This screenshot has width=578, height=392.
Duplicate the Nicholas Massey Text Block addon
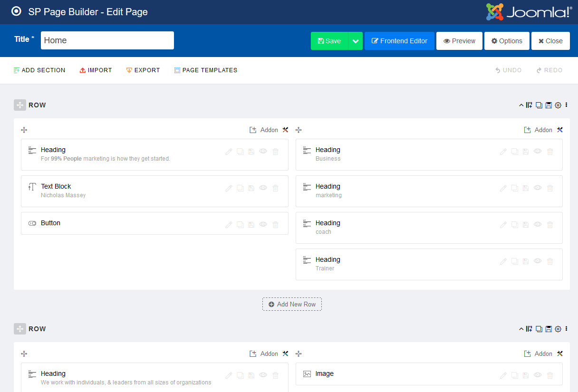[240, 188]
